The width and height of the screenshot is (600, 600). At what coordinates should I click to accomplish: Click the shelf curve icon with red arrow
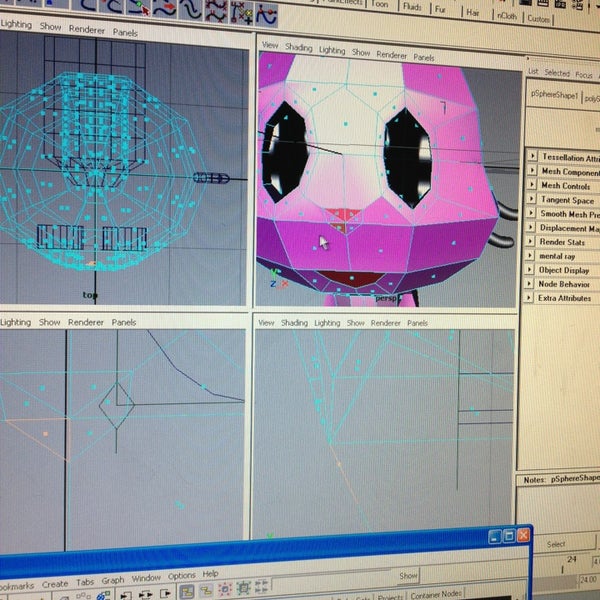[x=165, y=8]
